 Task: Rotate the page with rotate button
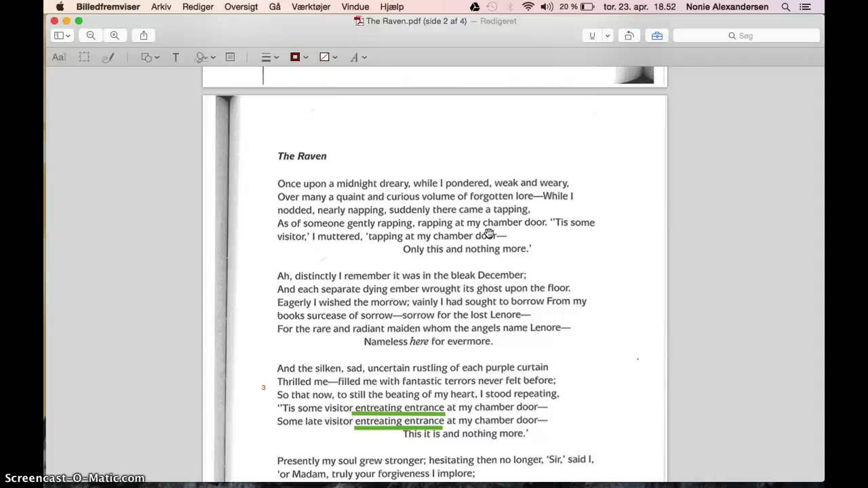(629, 35)
